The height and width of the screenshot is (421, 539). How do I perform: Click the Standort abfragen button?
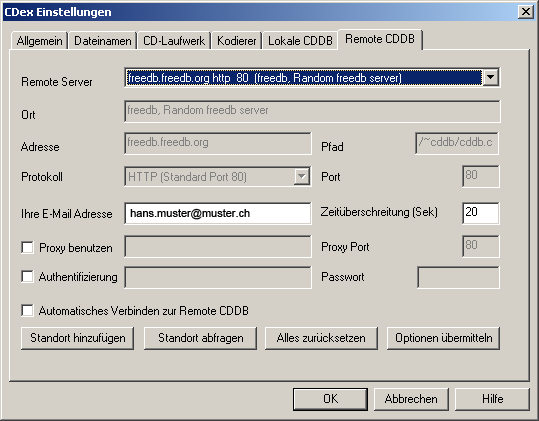click(200, 338)
